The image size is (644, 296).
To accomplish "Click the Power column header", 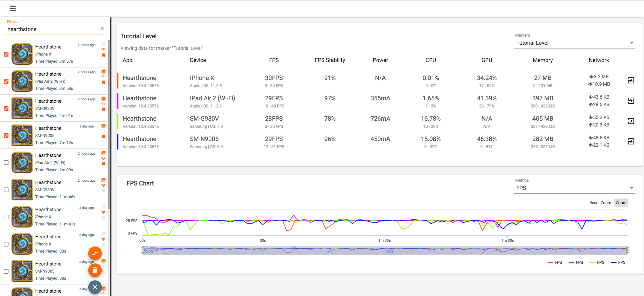I will [x=380, y=60].
